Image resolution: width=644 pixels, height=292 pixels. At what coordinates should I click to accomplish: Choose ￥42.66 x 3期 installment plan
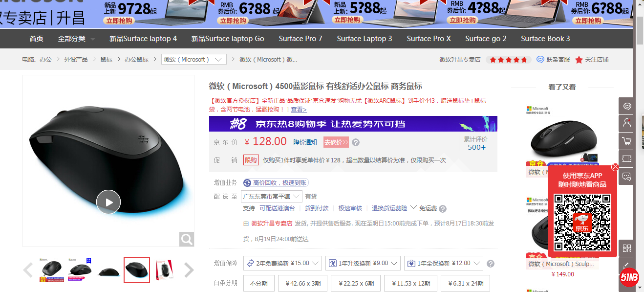pyautogui.click(x=302, y=283)
